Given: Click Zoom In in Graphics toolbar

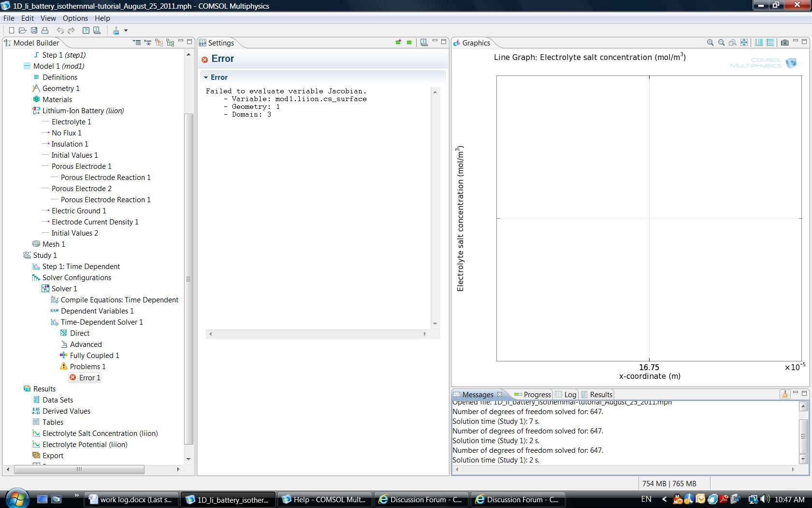Looking at the screenshot, I should [x=710, y=43].
